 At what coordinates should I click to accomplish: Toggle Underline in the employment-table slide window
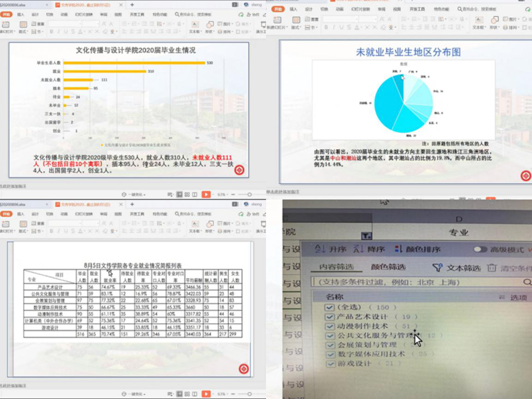click(66, 231)
